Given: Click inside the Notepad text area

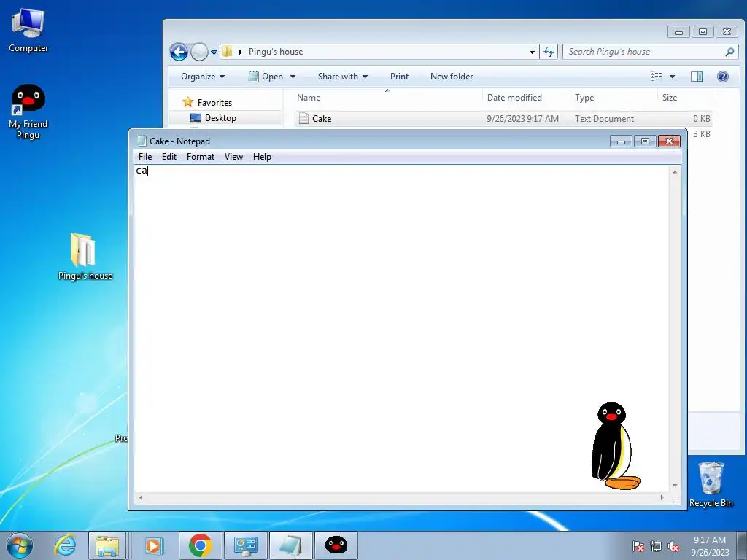Looking at the screenshot, I should tap(401, 329).
